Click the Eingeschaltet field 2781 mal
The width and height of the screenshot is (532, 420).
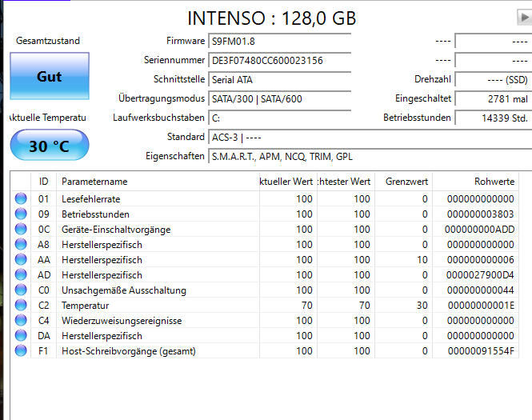[494, 99]
